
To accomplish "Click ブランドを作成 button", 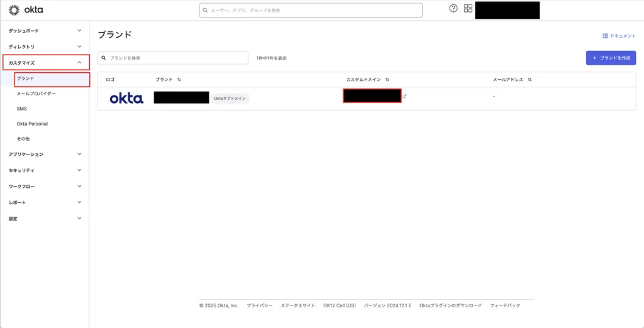I will 611,58.
